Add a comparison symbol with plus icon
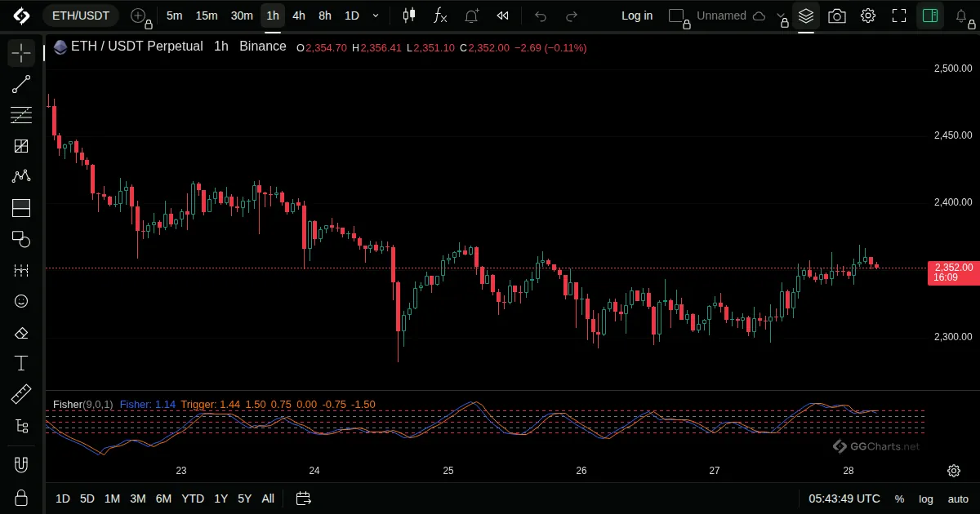 pyautogui.click(x=139, y=16)
